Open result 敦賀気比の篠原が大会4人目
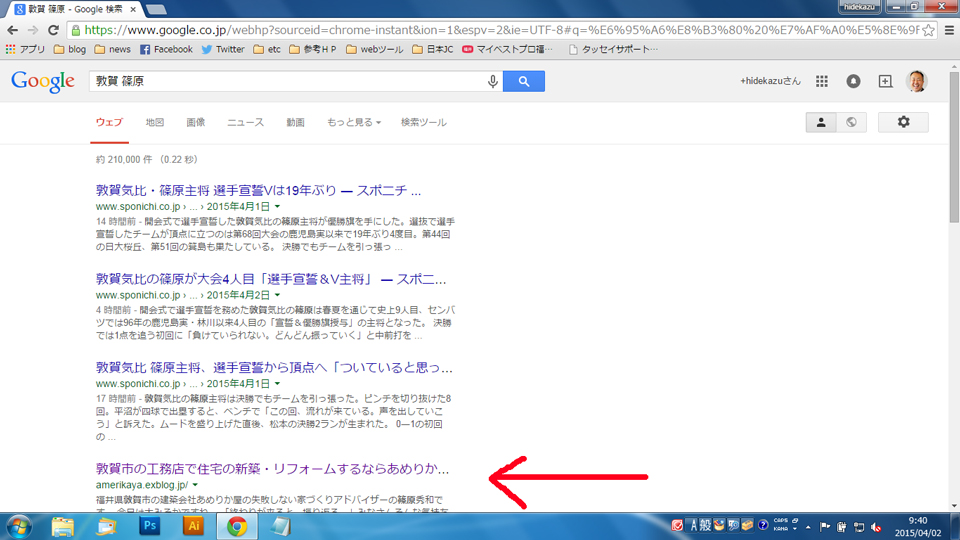The height and width of the screenshot is (540, 960). (x=271, y=279)
